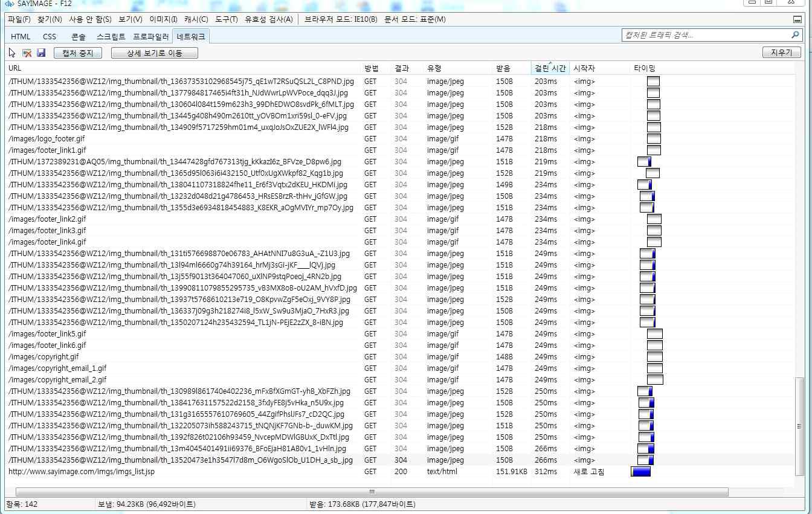Select the /images/copyright.gif row

400,357
